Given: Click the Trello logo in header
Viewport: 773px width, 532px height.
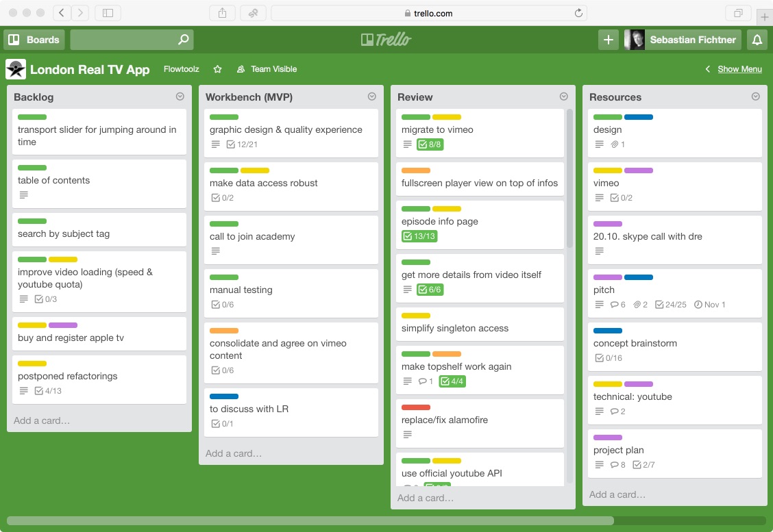Looking at the screenshot, I should pyautogui.click(x=386, y=40).
